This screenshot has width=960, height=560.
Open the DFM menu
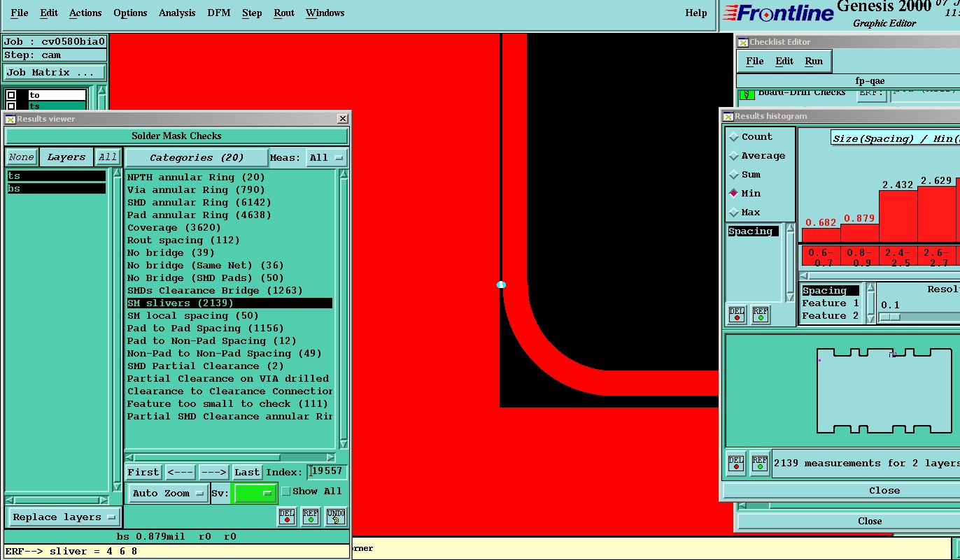tap(219, 13)
